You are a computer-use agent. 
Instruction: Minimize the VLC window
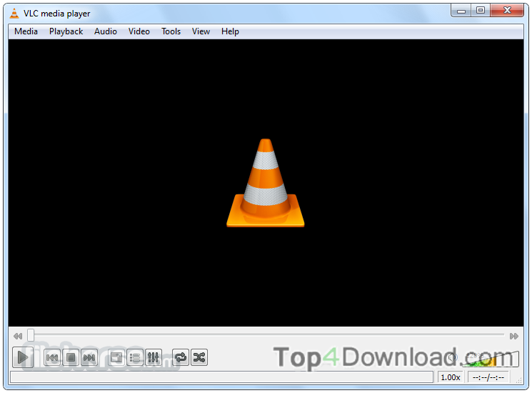[x=461, y=11]
